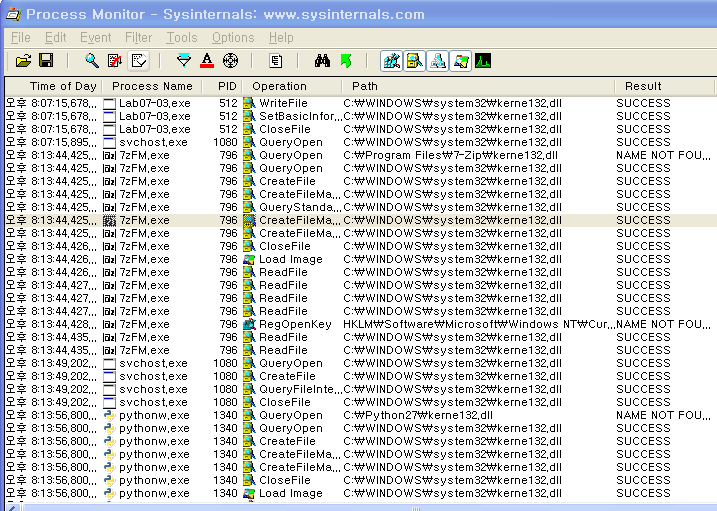Select the svchost.exe QueryFileInte... row
This screenshot has height=511, width=717.
(x=361, y=389)
